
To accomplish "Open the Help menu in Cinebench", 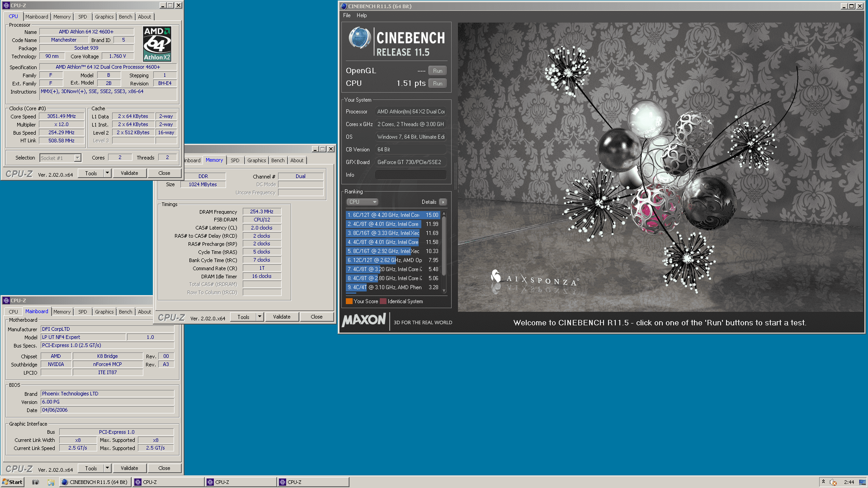I will (362, 15).
